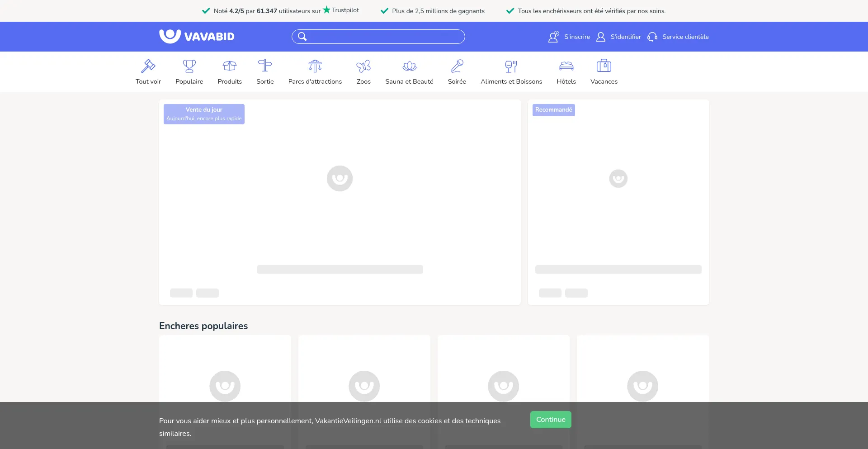Open the Vente du jour image placeholder
Screen dimensions: 868x449
340,178
